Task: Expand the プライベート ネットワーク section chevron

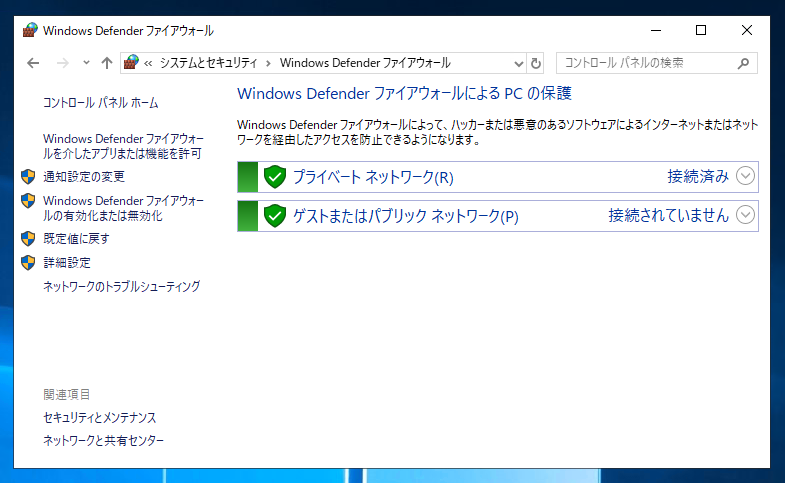Action: coord(745,176)
